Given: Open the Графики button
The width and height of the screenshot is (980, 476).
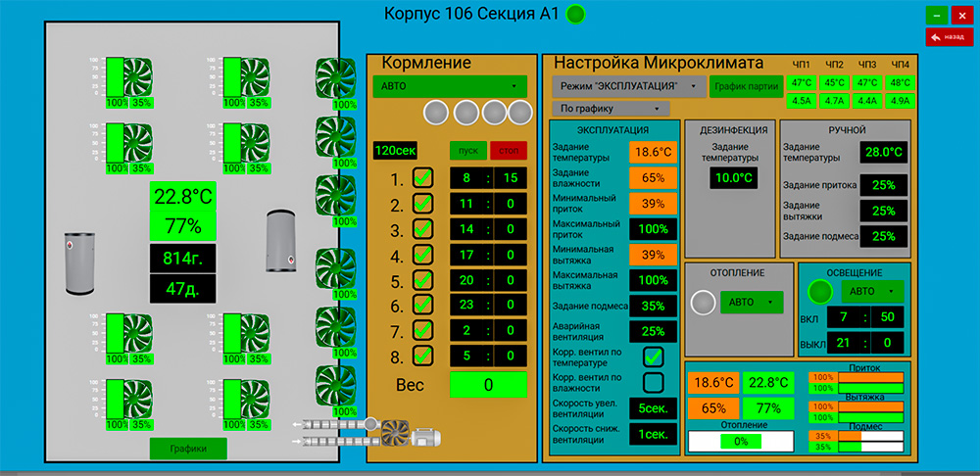Looking at the screenshot, I should 188,449.
